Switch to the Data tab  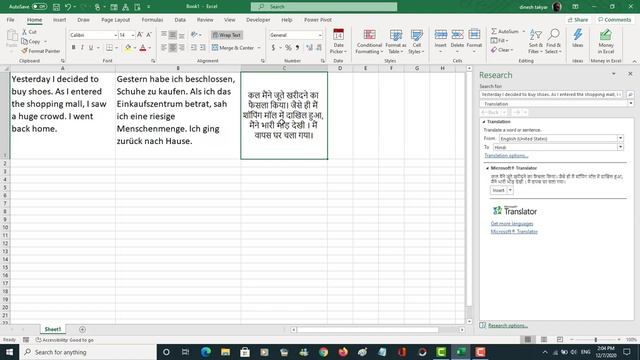pos(180,20)
